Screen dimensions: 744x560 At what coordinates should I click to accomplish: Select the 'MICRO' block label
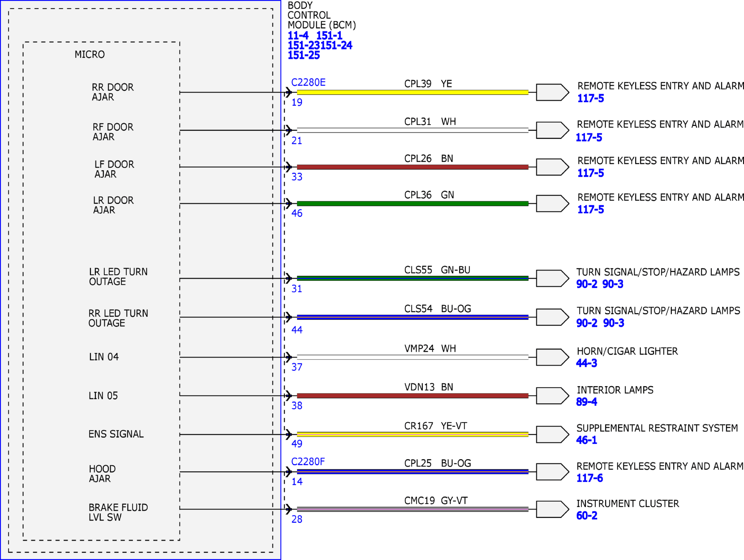[89, 54]
